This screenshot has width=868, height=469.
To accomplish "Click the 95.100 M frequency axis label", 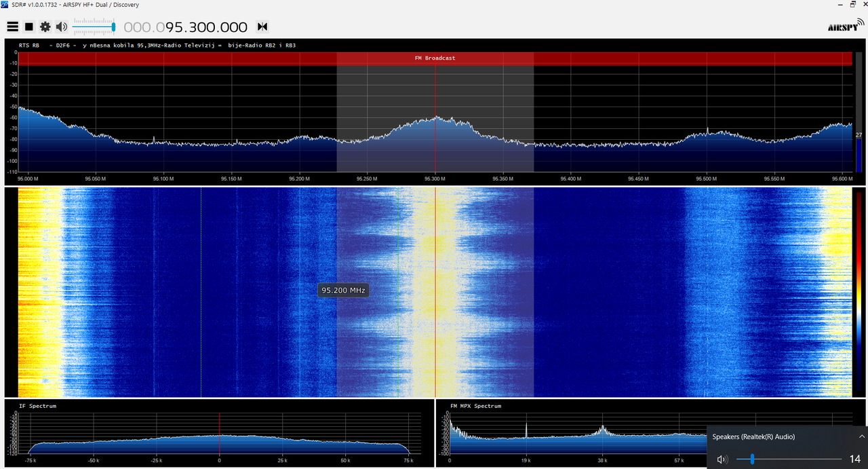I will tap(163, 179).
